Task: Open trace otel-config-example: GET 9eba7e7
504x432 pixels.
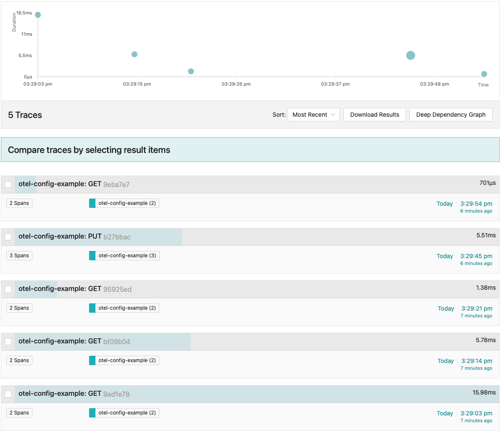Action: pos(74,184)
